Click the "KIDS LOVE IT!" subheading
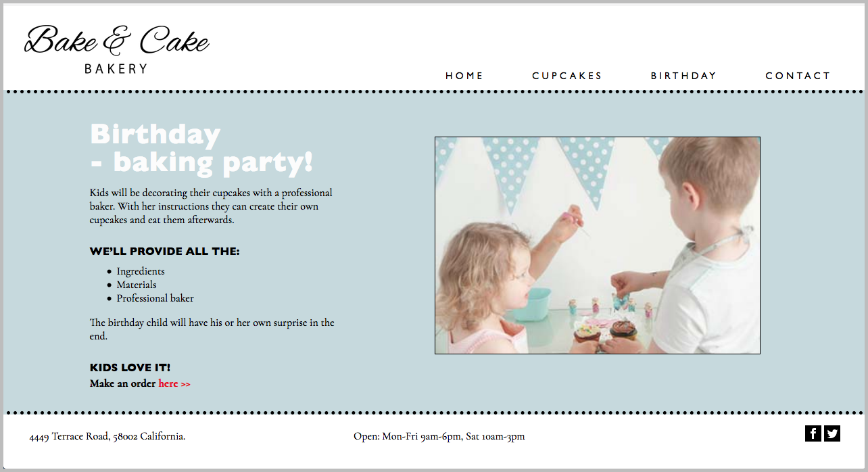Image resolution: width=868 pixels, height=472 pixels. [x=130, y=368]
